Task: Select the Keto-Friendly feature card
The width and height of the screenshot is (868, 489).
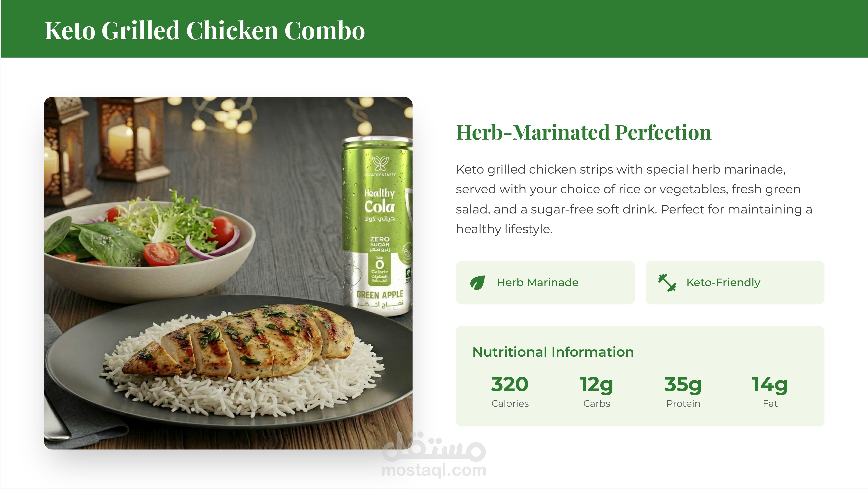Action: 734,283
